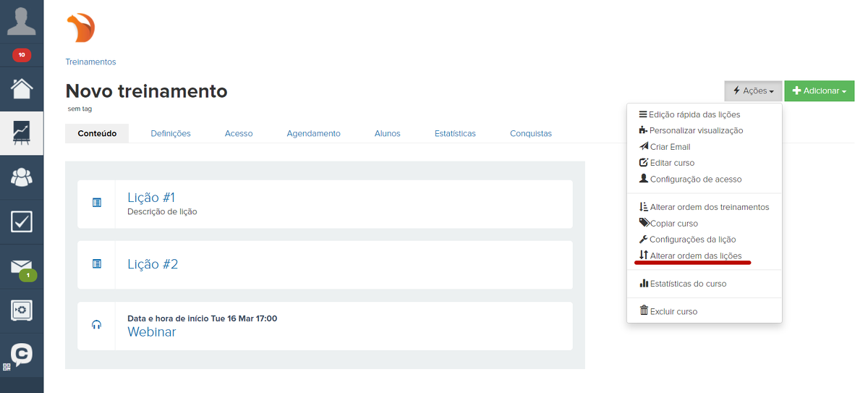Click the Treinamentos breadcrumb link
This screenshot has height=393, width=868.
(90, 62)
